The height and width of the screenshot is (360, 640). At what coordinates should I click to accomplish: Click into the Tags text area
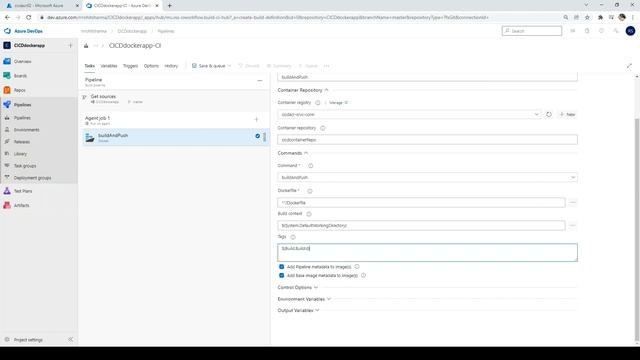click(x=427, y=252)
